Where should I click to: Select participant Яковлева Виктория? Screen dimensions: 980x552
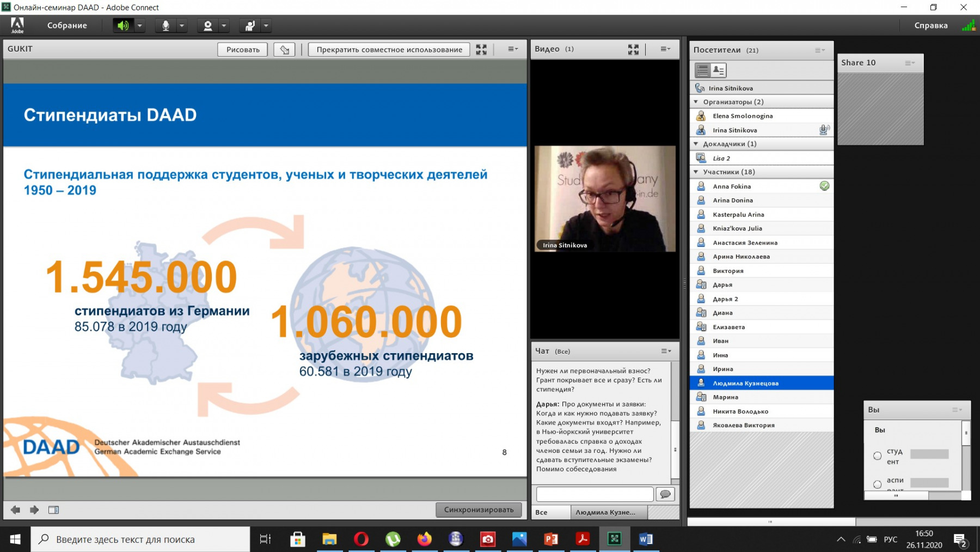(x=762, y=425)
